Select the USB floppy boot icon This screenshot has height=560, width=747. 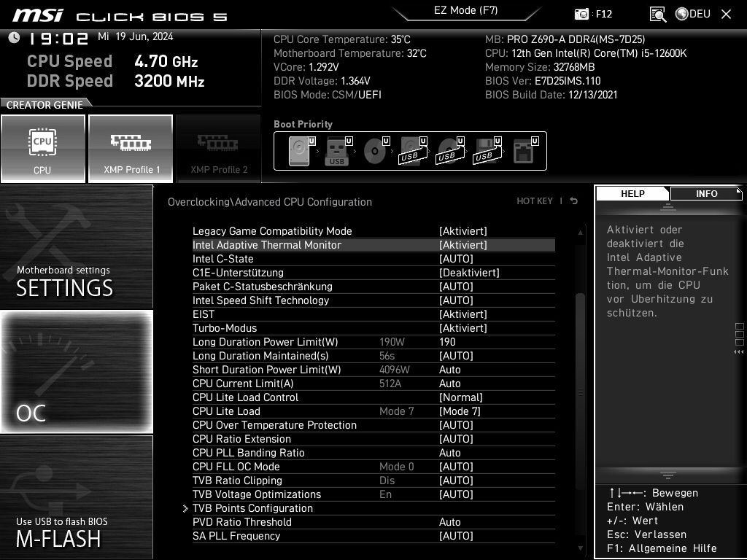pos(487,151)
